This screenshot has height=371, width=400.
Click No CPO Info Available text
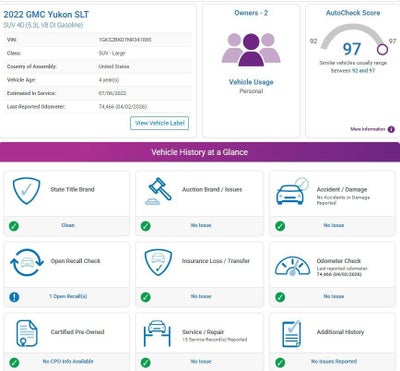(x=68, y=361)
